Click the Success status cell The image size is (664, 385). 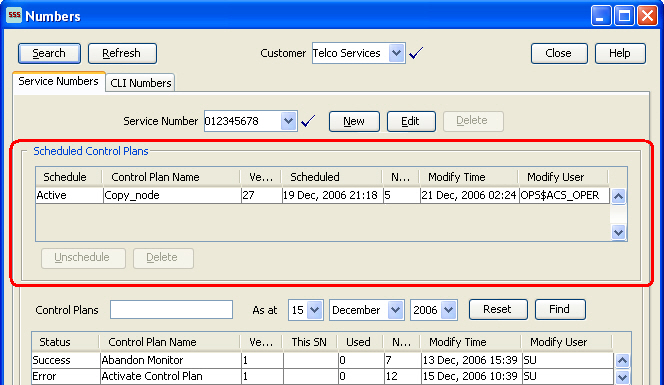coord(66,360)
